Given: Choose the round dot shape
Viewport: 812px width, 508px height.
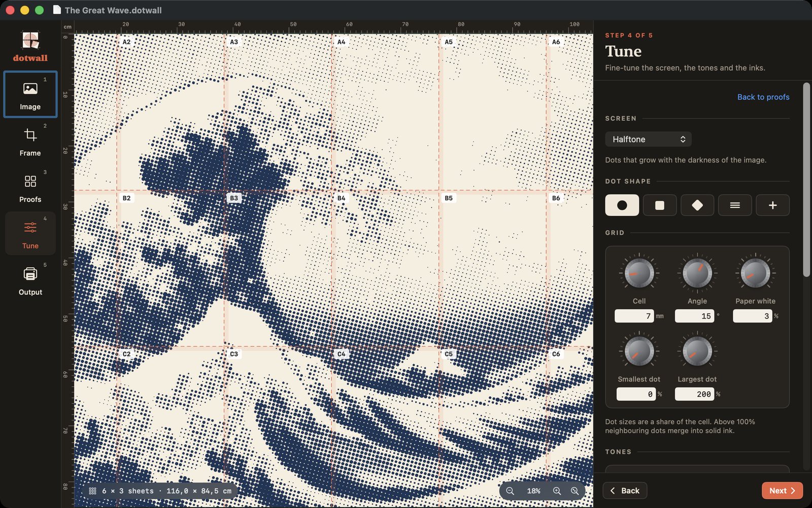Looking at the screenshot, I should click(x=622, y=205).
